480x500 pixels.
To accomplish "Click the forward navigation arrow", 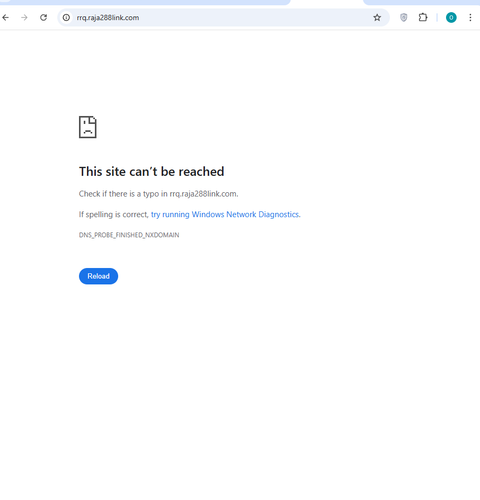I will (24, 17).
